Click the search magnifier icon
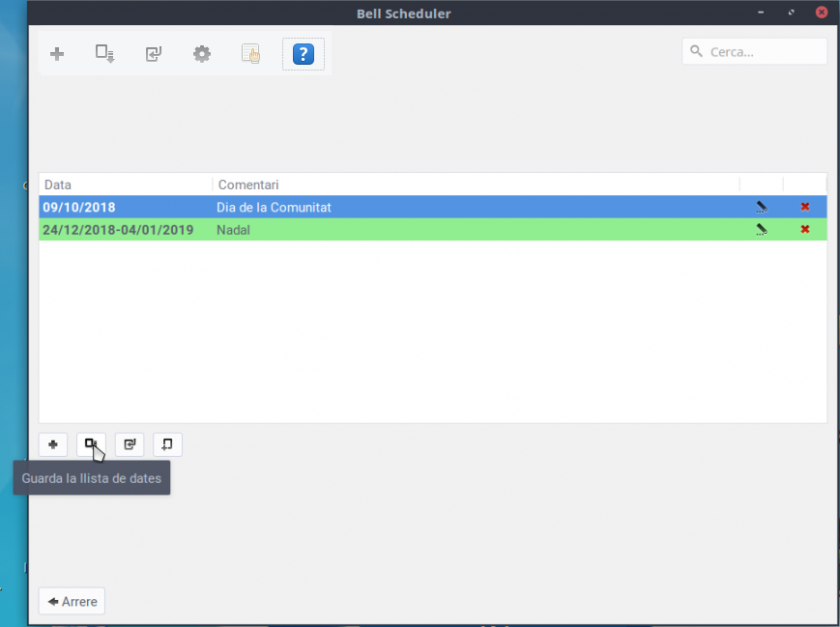This screenshot has width=840, height=627. (696, 51)
